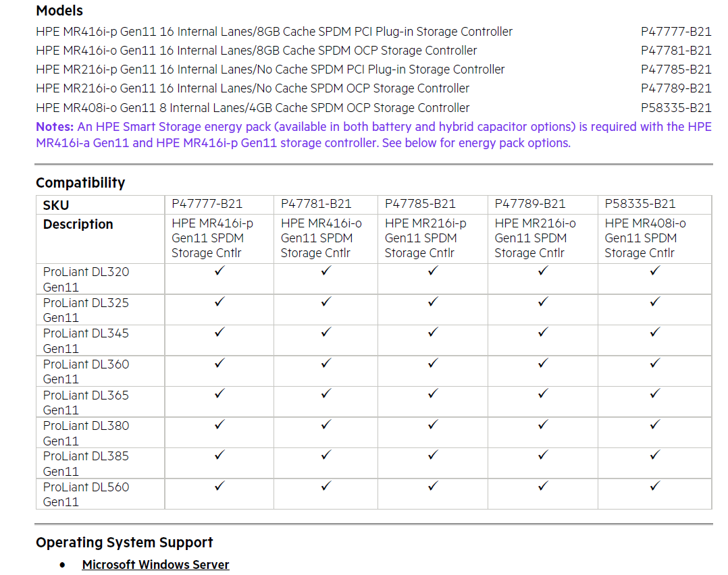The width and height of the screenshot is (728, 575).
Task: Click the DL360 Gen11 checkmark under P47785-B21
Action: pyautogui.click(x=433, y=363)
